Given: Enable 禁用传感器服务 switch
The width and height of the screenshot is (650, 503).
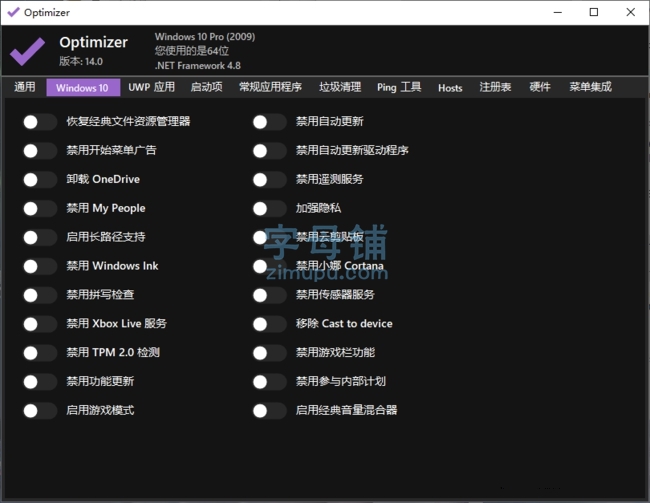Looking at the screenshot, I should point(269,295).
